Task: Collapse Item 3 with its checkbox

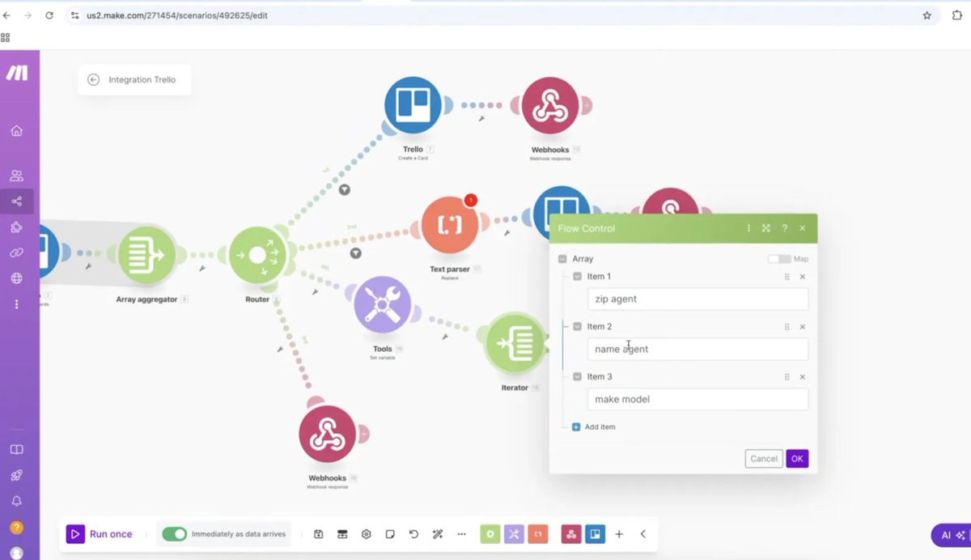Action: tap(577, 376)
